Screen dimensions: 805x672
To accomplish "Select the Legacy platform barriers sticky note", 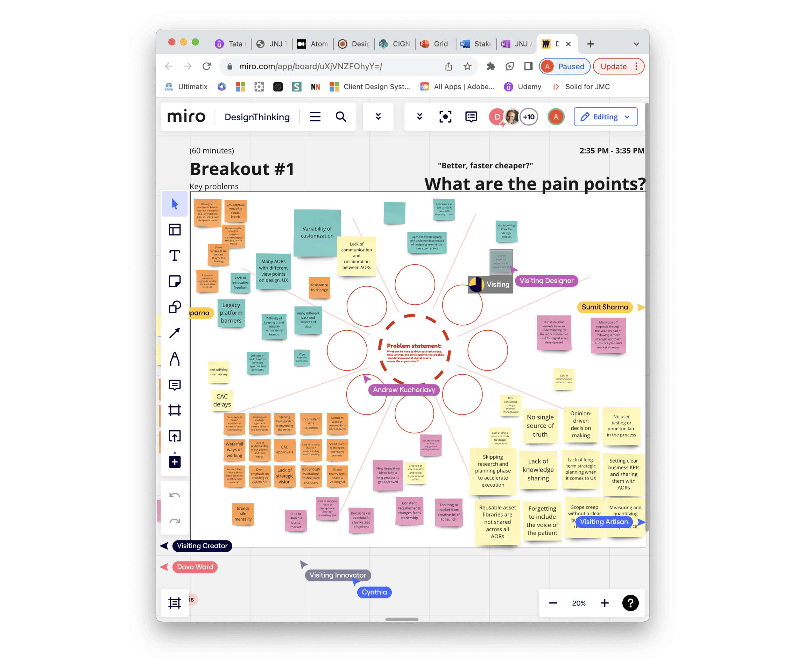I will (x=231, y=313).
